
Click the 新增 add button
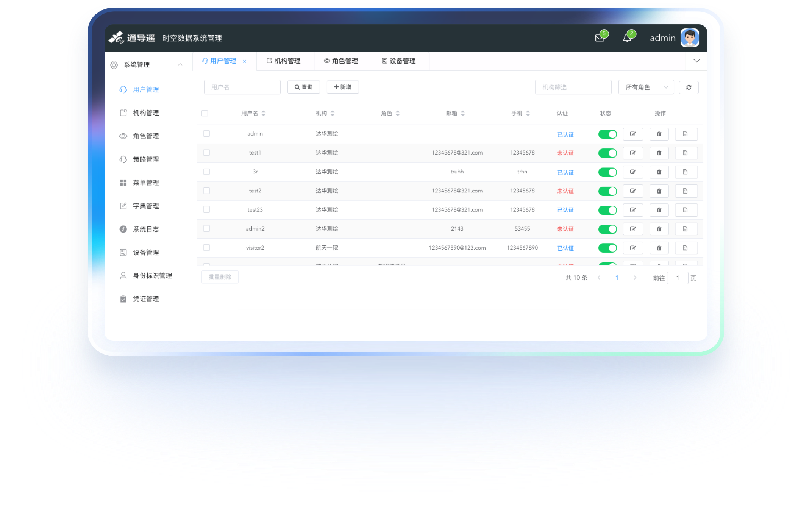(343, 87)
